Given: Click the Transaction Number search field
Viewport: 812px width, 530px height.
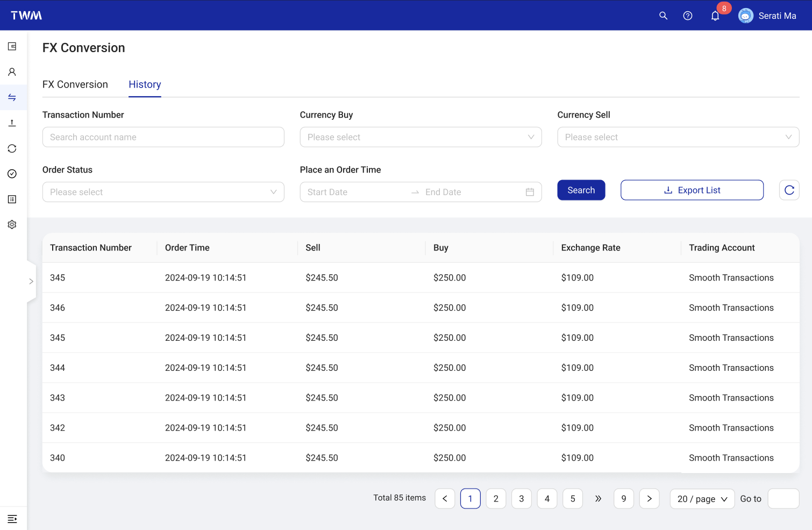Looking at the screenshot, I should (163, 137).
